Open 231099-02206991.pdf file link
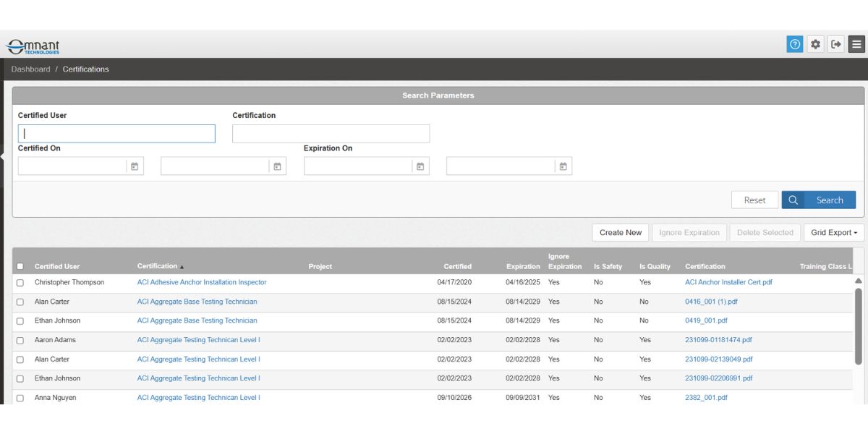The width and height of the screenshot is (868, 434). 719,378
